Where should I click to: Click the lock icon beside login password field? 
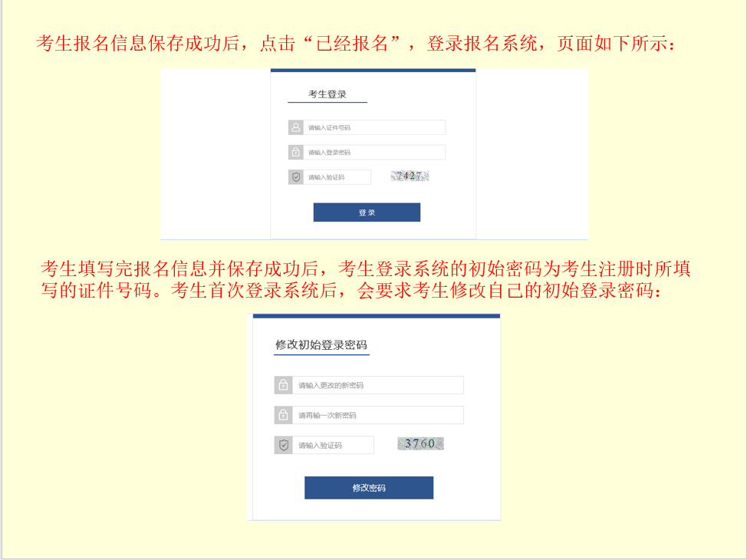coord(296,152)
